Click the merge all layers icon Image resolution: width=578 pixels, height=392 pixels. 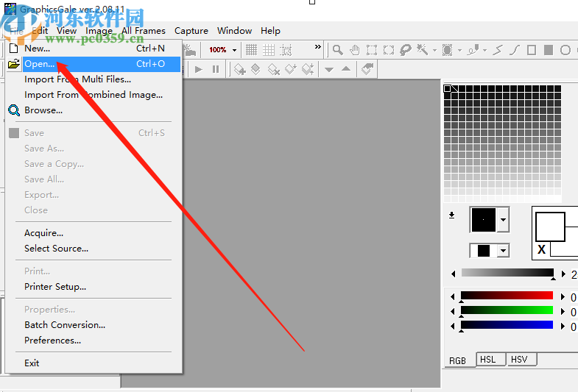308,69
